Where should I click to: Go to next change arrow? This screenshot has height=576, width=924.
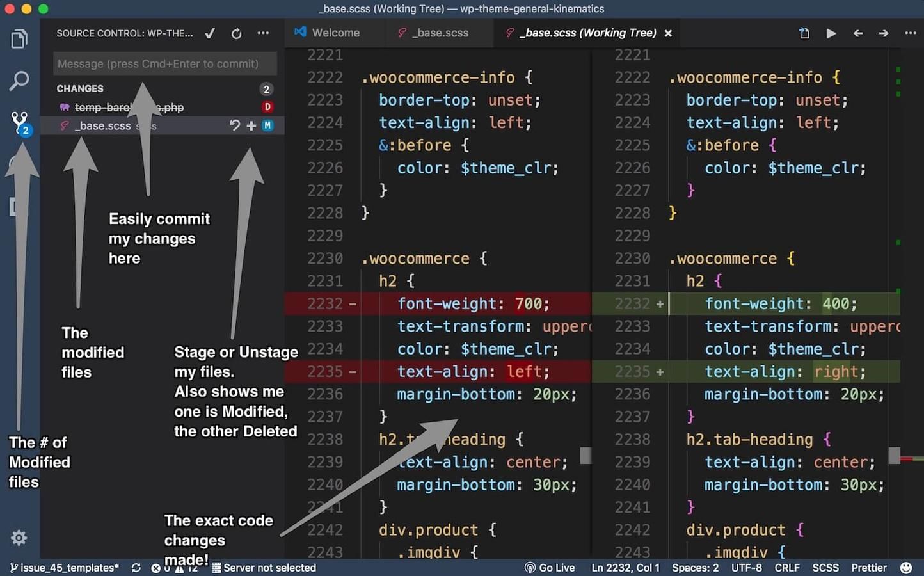[884, 33]
